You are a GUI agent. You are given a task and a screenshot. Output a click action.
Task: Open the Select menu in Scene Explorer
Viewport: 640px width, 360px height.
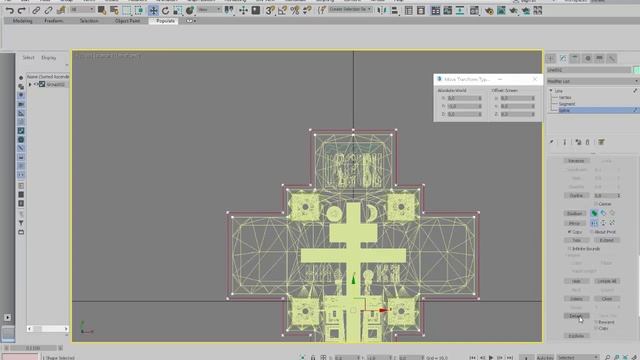28,58
